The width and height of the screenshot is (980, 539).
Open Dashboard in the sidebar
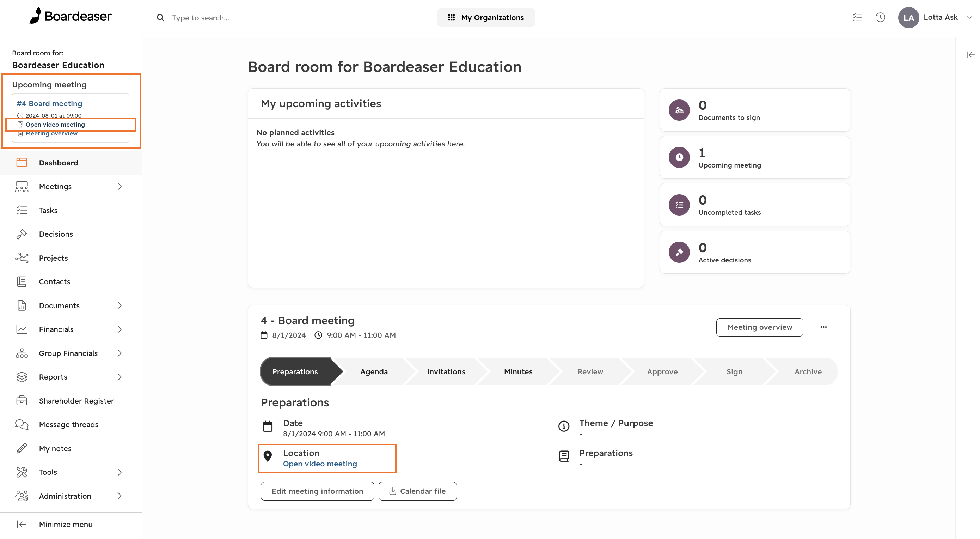[x=71, y=163]
